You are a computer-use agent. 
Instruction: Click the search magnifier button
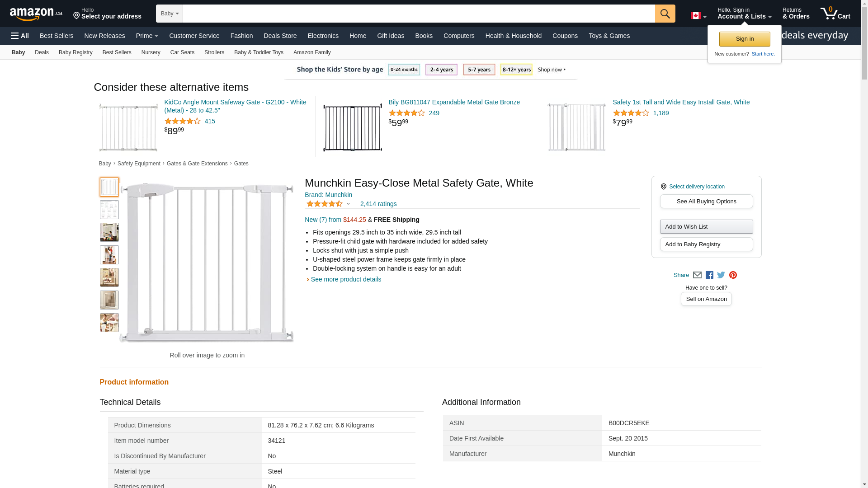pos(665,14)
